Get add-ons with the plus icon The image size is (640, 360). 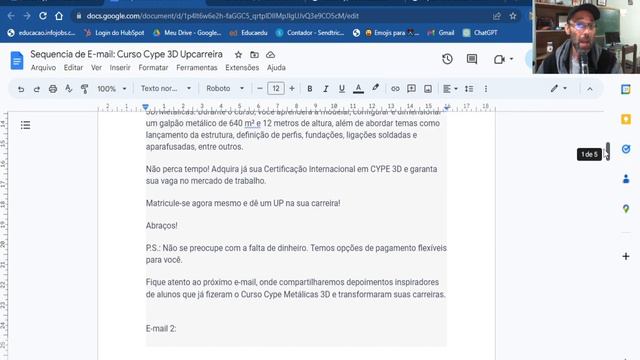coord(626,256)
